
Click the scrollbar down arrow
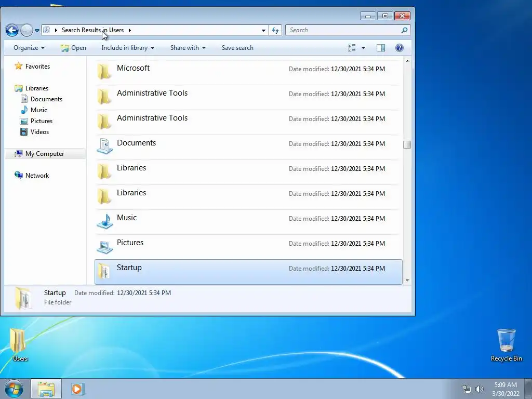[x=407, y=281]
